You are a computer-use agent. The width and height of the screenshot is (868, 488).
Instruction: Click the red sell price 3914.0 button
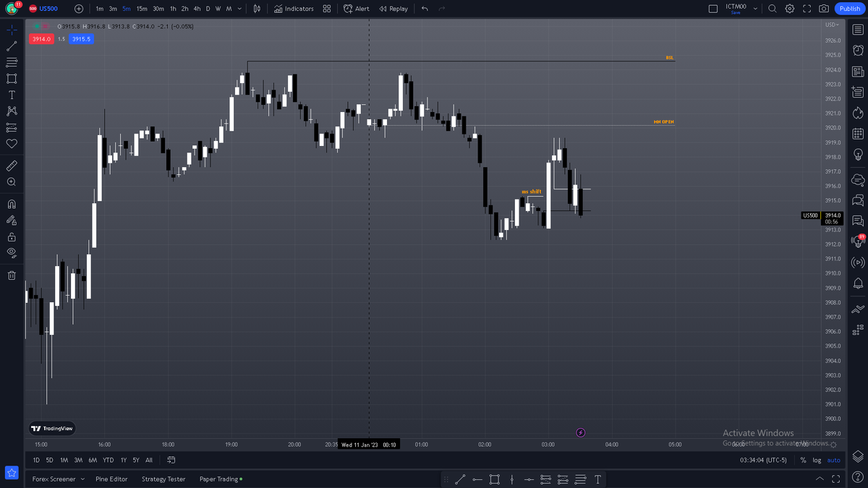point(41,39)
